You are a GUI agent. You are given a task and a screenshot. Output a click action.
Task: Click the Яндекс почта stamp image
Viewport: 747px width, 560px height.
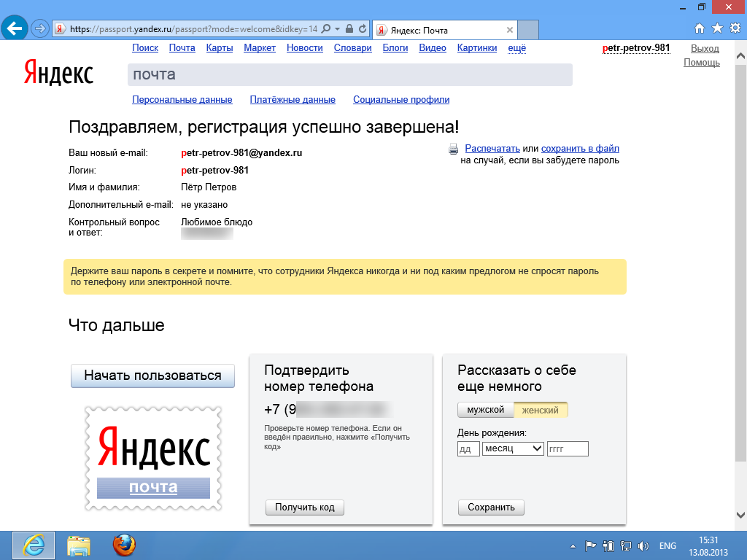pos(153,458)
